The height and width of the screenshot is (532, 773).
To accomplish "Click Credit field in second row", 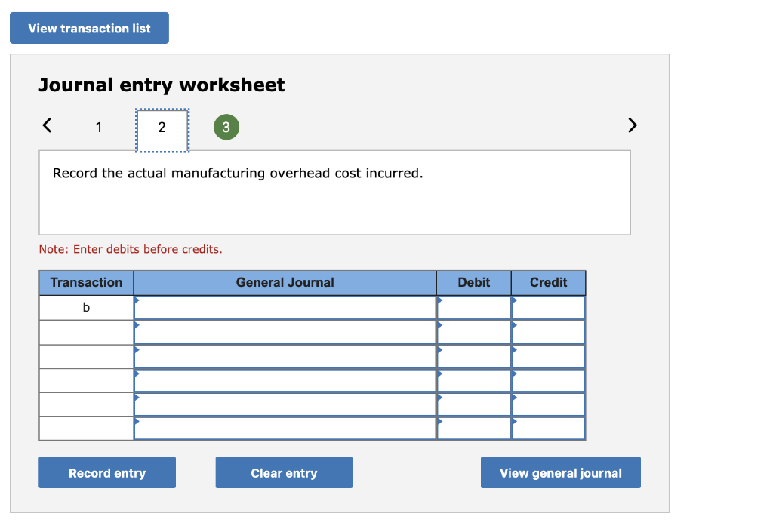I will tap(549, 333).
